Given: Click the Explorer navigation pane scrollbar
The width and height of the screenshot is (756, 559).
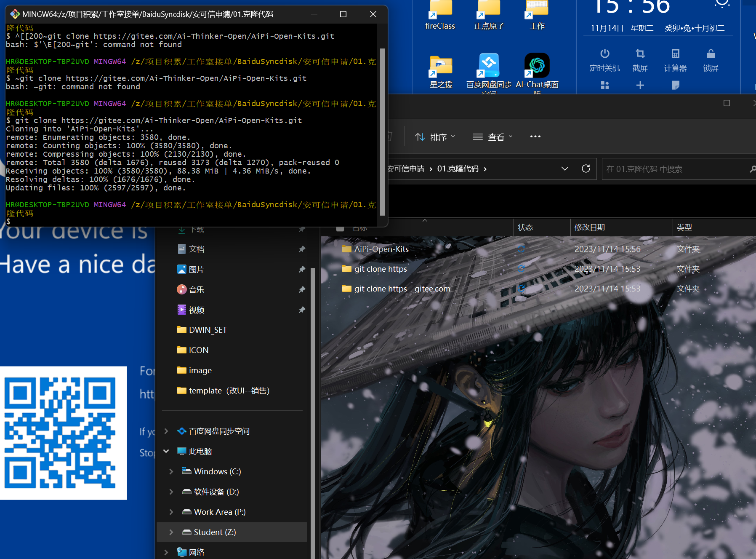Looking at the screenshot, I should (x=313, y=413).
